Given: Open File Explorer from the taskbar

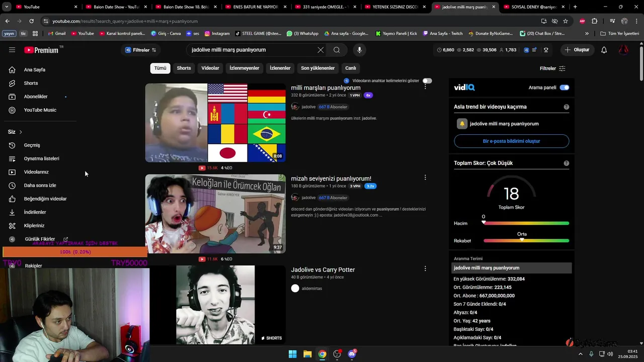Looking at the screenshot, I should pyautogui.click(x=307, y=354).
